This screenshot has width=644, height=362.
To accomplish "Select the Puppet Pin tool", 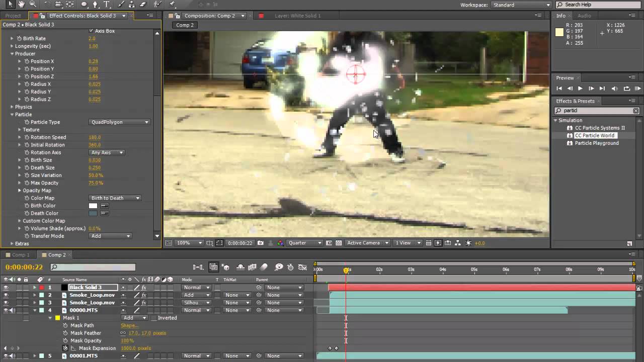I will pyautogui.click(x=172, y=5).
